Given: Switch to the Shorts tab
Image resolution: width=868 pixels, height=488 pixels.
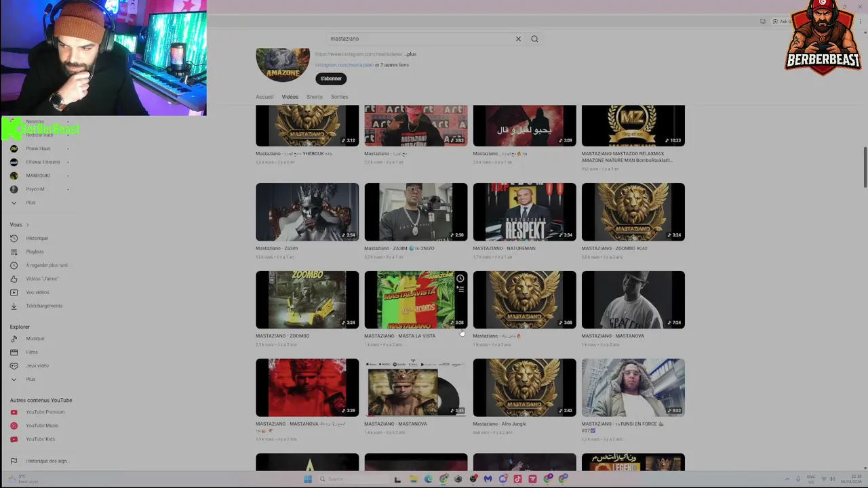Looking at the screenshot, I should (x=315, y=97).
